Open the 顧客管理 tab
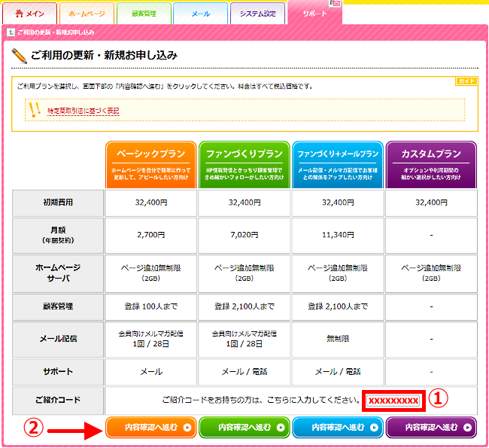 click(142, 14)
